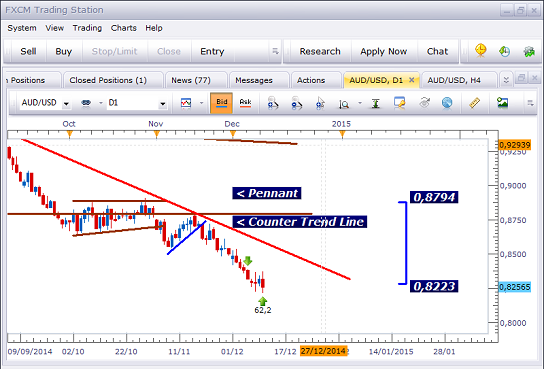Screen dimensions: 544x369
Task: Click the 0,8223 price label
Action: [x=434, y=286]
